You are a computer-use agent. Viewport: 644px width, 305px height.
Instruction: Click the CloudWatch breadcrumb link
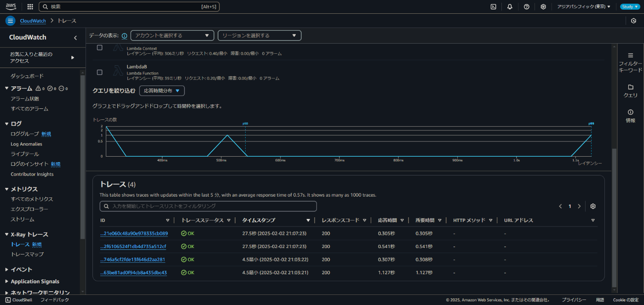[33, 21]
